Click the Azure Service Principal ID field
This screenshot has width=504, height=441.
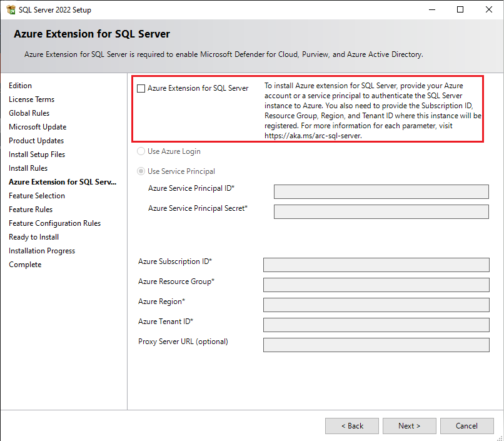(x=381, y=191)
